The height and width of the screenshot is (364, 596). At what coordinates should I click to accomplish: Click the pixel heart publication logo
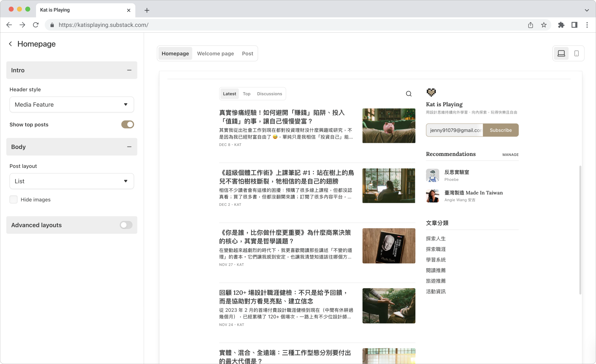(431, 92)
